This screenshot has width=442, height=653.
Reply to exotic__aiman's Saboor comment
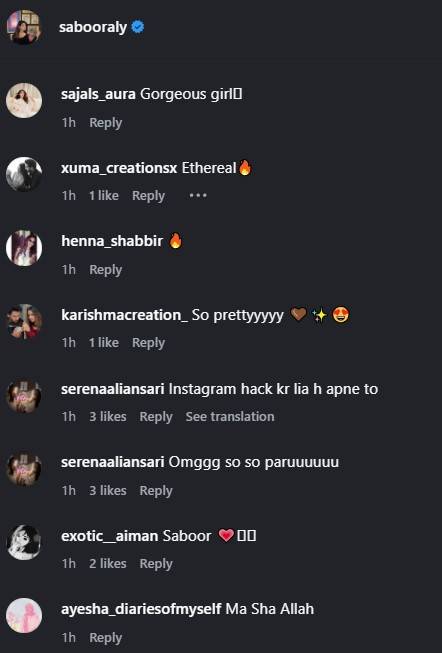point(156,564)
